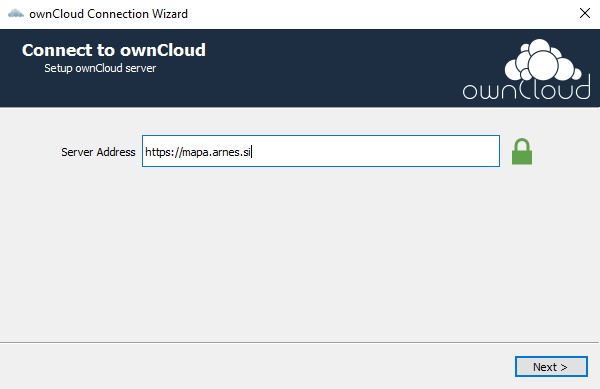The height and width of the screenshot is (389, 600).
Task: Click the gray space right of the padlock
Action: pos(566,151)
